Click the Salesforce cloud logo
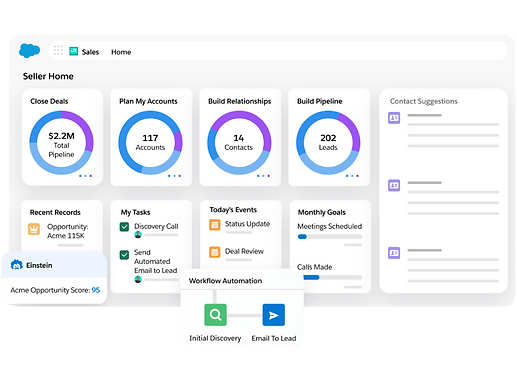The image size is (517, 370). 29,51
